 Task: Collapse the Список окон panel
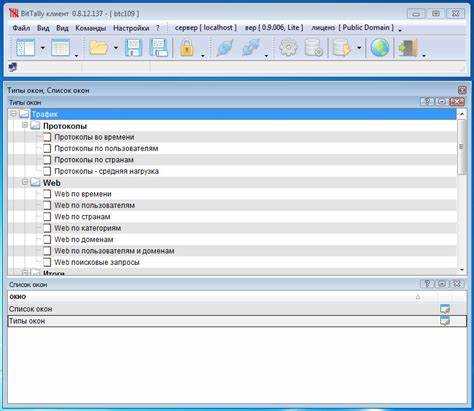442,284
